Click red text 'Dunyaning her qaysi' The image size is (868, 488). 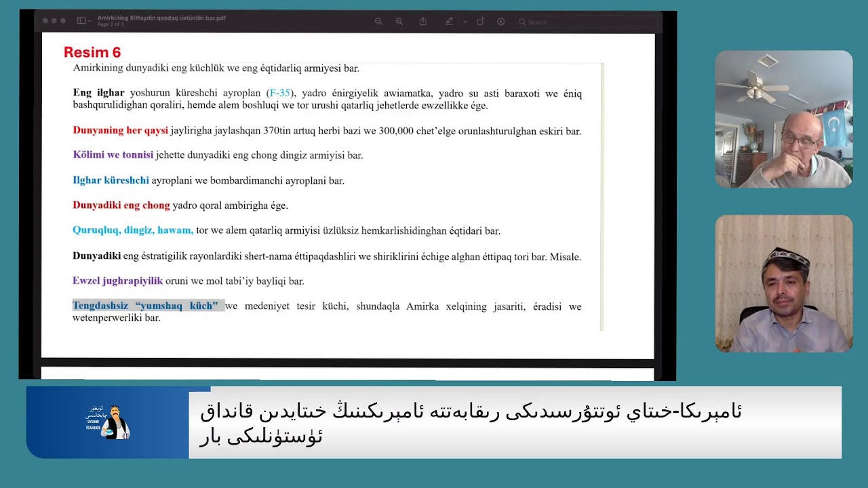click(x=121, y=131)
